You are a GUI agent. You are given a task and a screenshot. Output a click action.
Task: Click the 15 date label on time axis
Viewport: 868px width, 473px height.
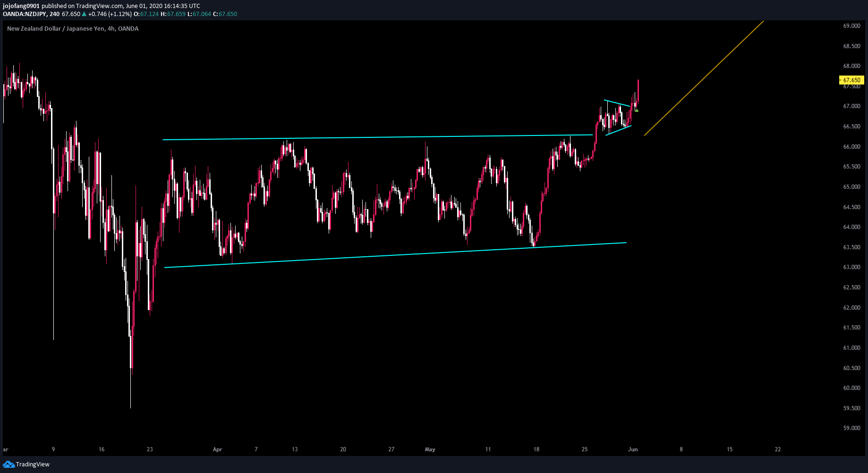coord(730,449)
